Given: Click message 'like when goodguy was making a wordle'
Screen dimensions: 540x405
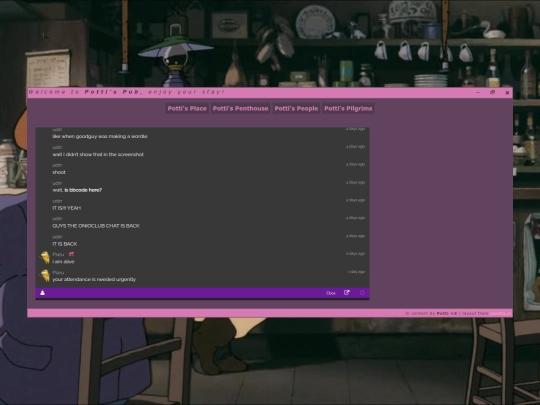Looking at the screenshot, I should [x=100, y=136].
